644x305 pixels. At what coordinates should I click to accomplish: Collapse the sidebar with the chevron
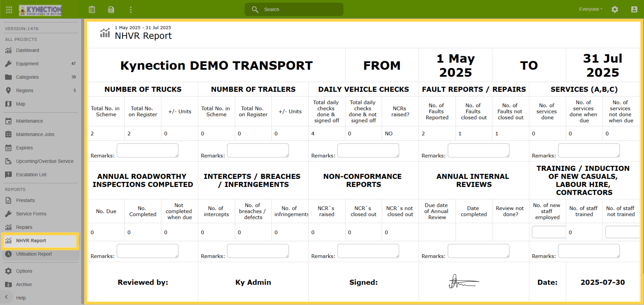(6, 297)
